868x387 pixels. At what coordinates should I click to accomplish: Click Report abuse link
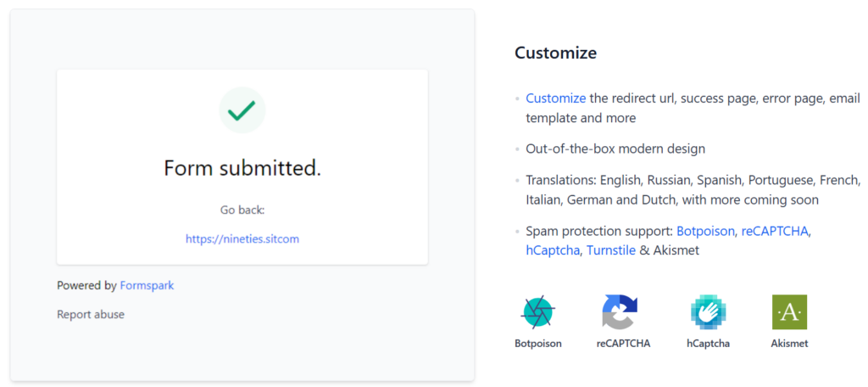[91, 314]
